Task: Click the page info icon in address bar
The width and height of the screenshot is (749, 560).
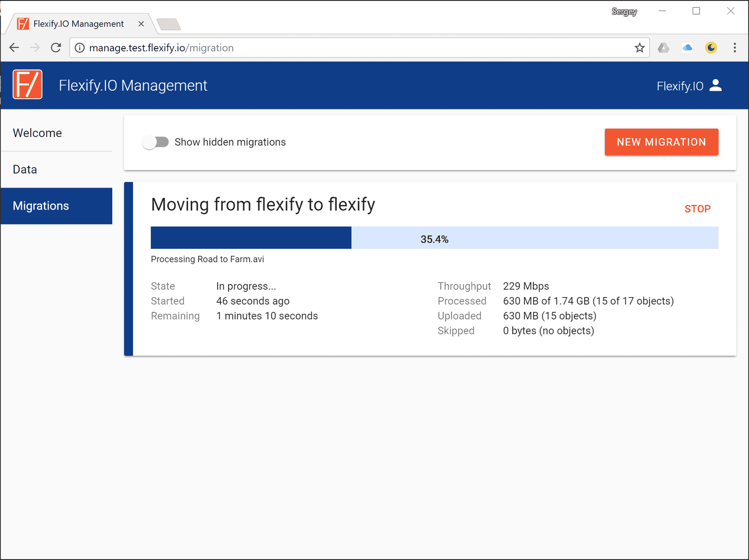Action: pos(80,47)
